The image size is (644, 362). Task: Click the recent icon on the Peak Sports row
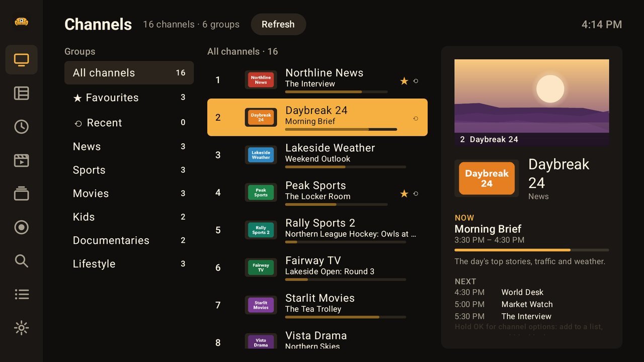pos(416,194)
